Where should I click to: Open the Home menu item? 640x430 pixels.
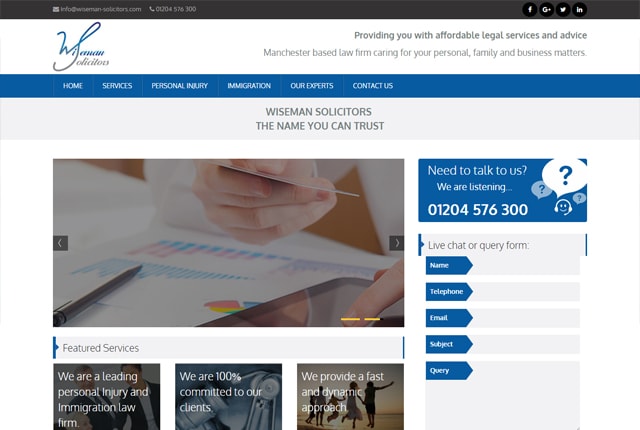73,86
